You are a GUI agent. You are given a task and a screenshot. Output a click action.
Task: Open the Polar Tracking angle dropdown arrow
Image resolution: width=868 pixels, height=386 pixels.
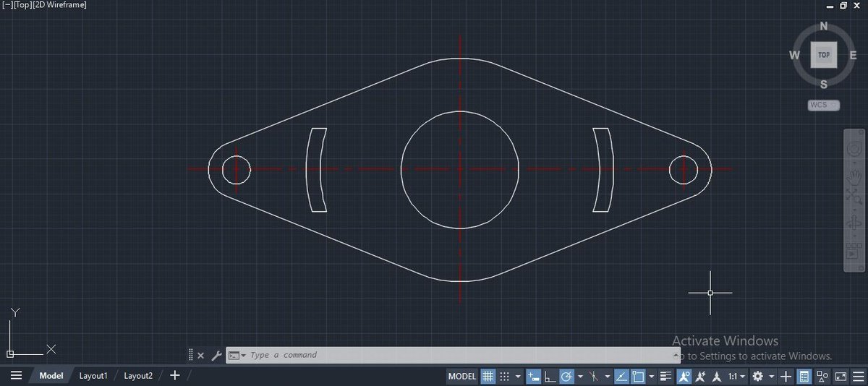580,376
